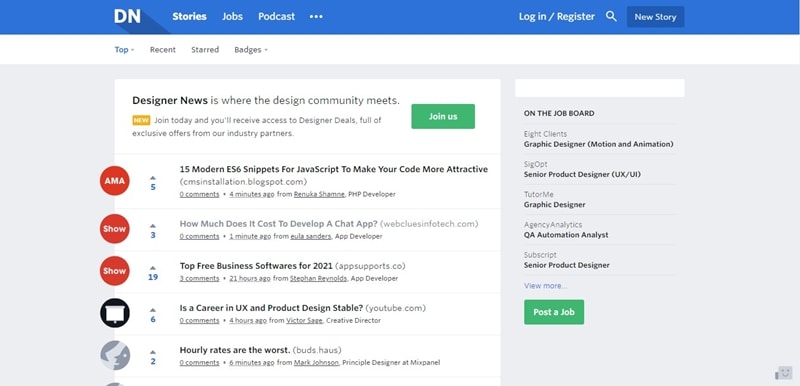Open comments on the chat app story
The width and height of the screenshot is (800, 386).
(x=199, y=237)
